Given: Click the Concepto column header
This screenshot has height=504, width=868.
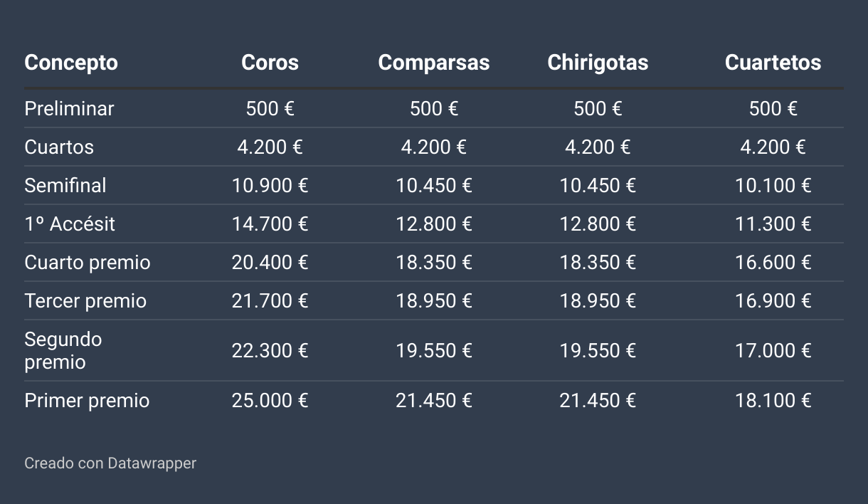Looking at the screenshot, I should [x=71, y=63].
